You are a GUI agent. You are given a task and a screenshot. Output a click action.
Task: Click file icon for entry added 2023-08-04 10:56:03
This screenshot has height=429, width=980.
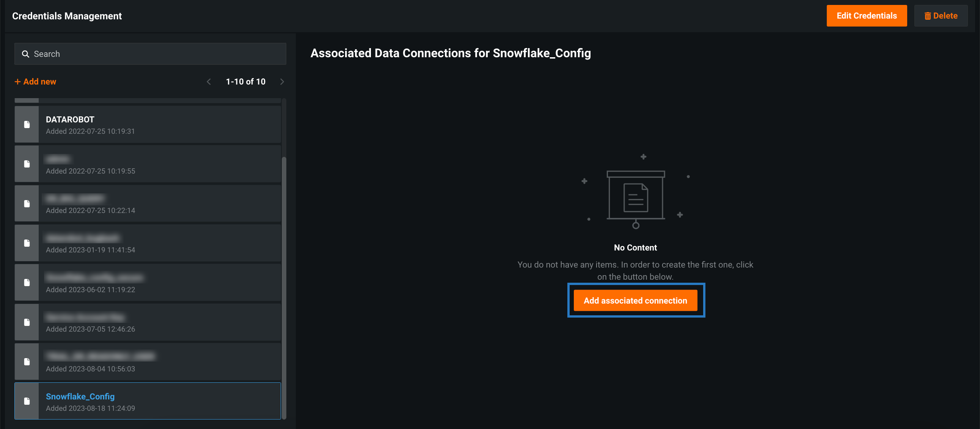coord(27,362)
